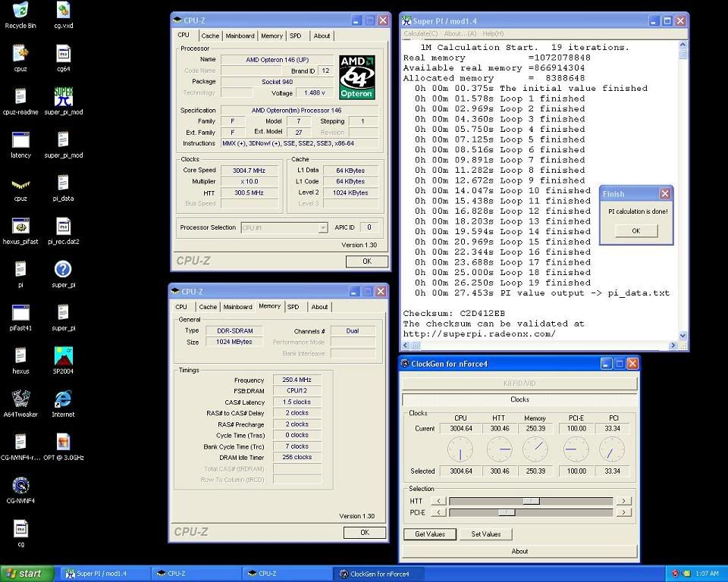
Task: Click Set Values in ClockGen
Action: (485, 534)
